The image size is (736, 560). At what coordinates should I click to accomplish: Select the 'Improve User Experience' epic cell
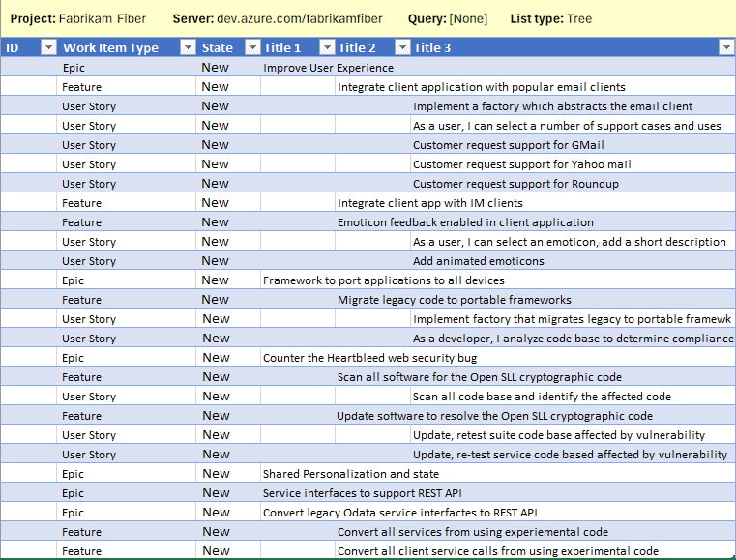328,68
